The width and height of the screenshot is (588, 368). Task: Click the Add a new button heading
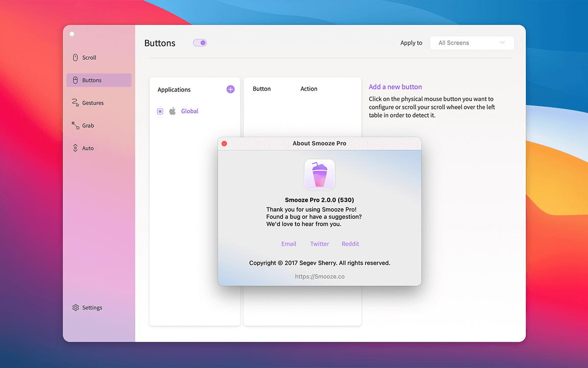coord(395,87)
